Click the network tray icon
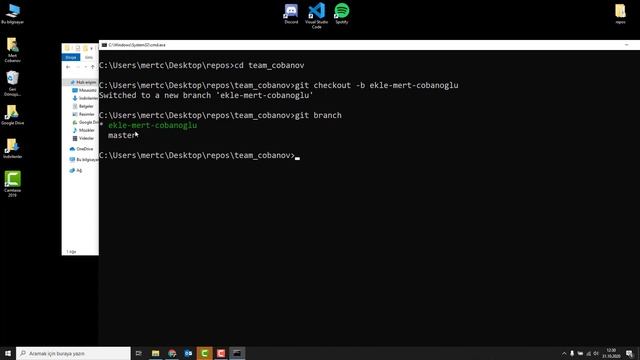The image size is (640, 360). [x=588, y=353]
